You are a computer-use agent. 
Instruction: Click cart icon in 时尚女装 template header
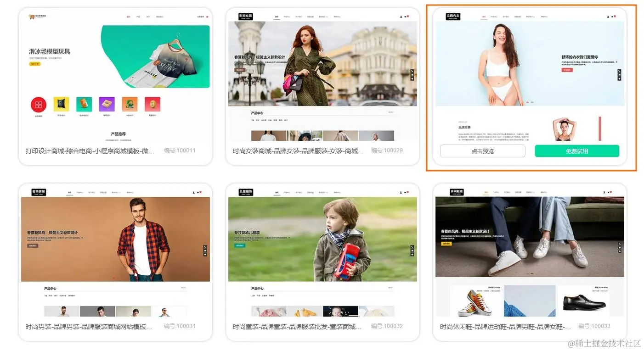(x=406, y=17)
